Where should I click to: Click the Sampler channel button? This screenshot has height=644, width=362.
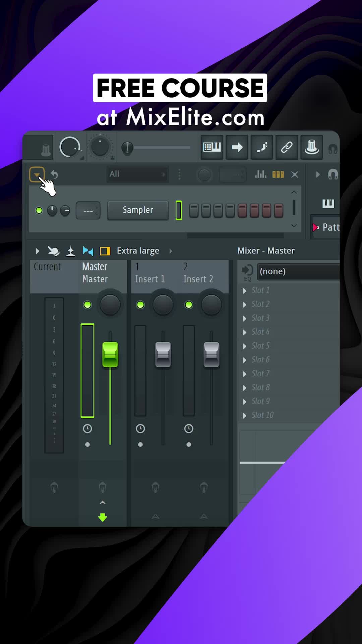tap(138, 210)
